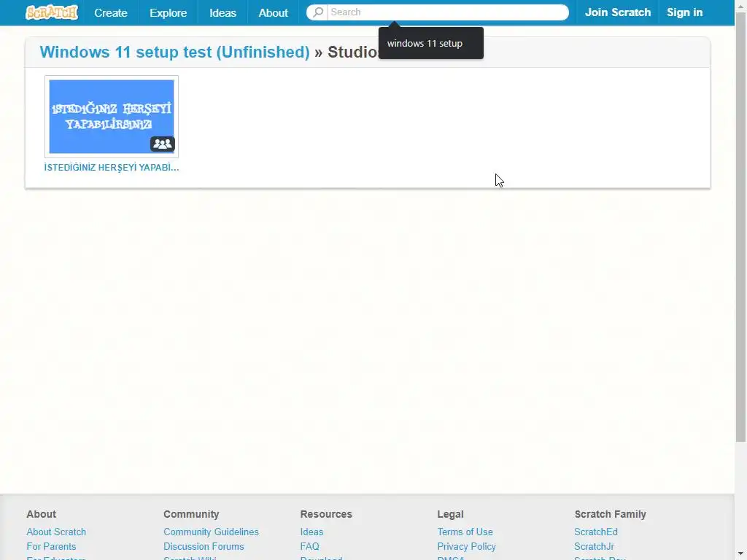Open the İSTEDİĞİNİZ HERŞEYİ studio thumbnail
Image resolution: width=747 pixels, height=560 pixels.
(x=112, y=117)
